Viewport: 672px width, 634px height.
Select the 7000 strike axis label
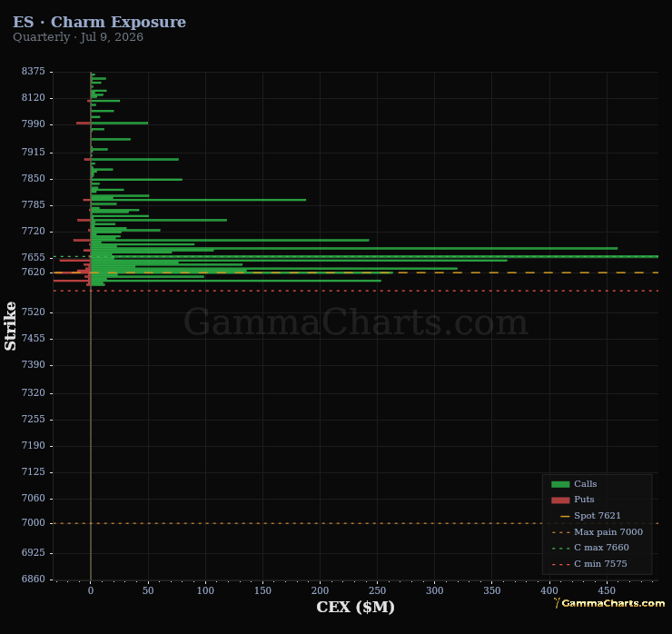pyautogui.click(x=34, y=522)
